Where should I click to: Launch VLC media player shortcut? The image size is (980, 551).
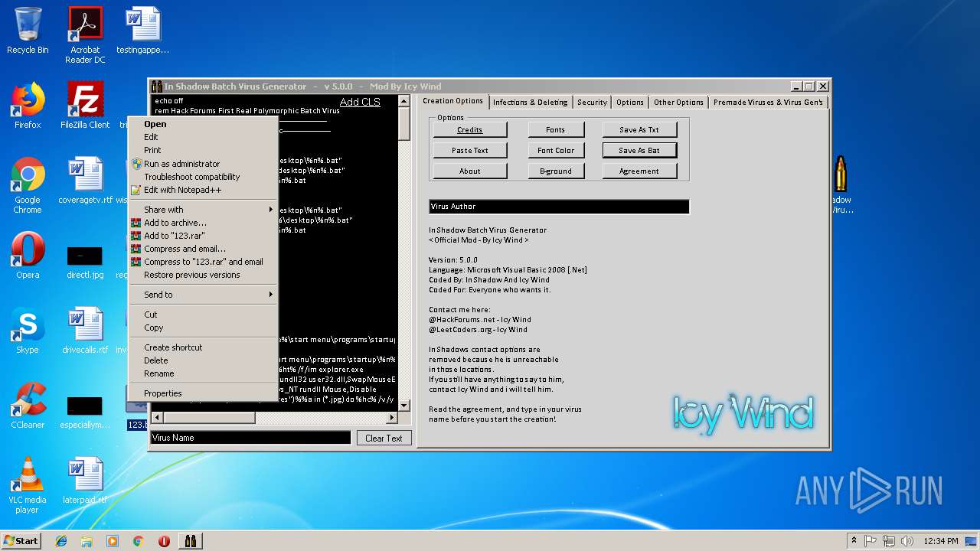point(28,485)
